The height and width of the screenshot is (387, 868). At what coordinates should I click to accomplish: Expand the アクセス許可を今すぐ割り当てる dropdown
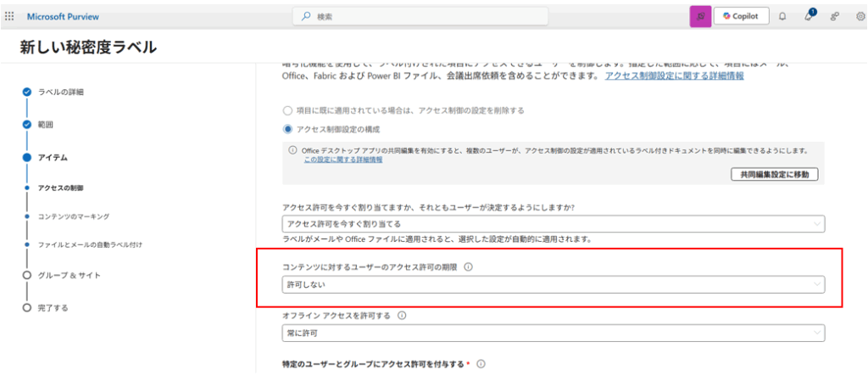click(x=553, y=223)
